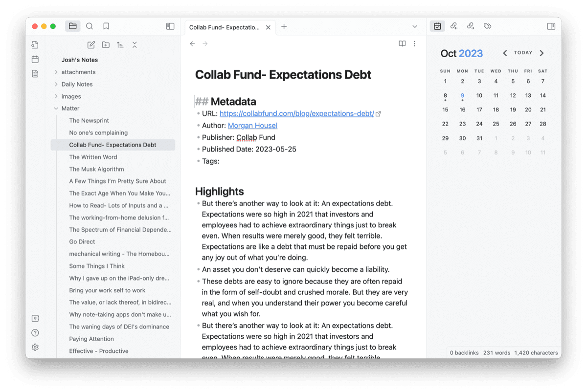The image size is (587, 392).
Task: Show the calendar panel tab
Action: coord(437,26)
